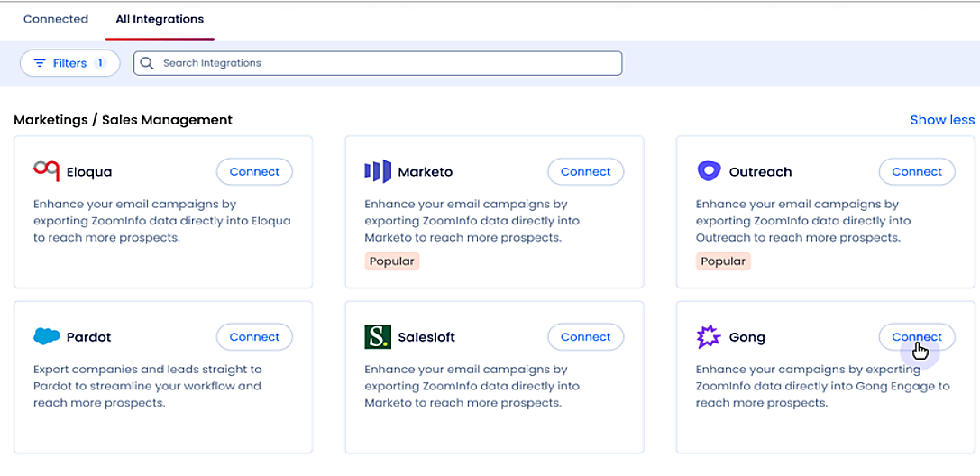Screen dimensions: 980x476
Task: Connect the Outreach integration
Action: pos(917,172)
